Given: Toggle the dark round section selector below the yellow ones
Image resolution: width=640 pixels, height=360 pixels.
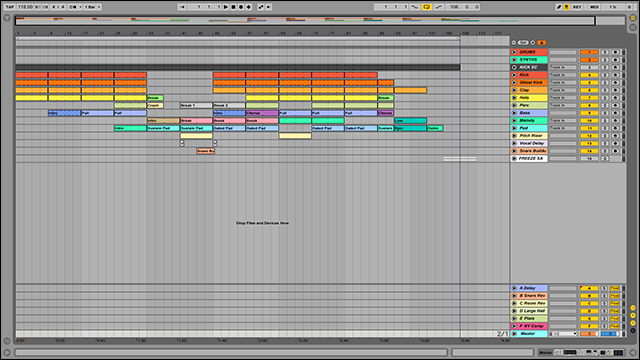Looking at the screenshot, I should 633,331.
